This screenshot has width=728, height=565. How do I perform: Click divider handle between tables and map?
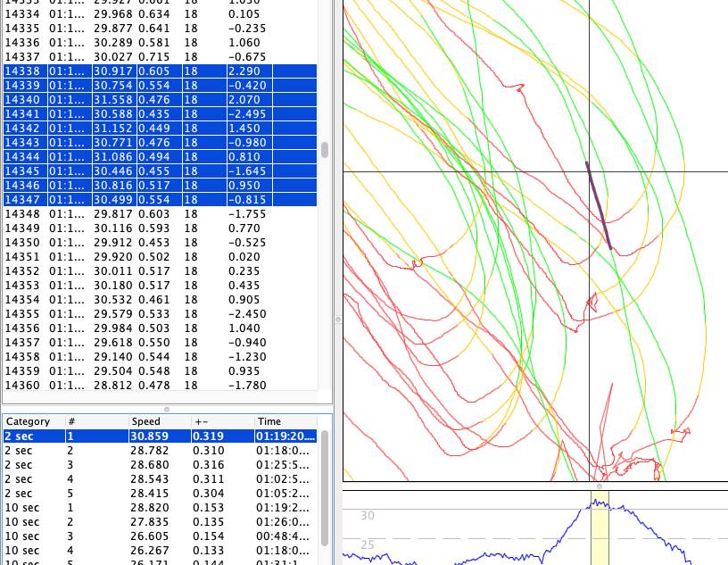coord(338,319)
